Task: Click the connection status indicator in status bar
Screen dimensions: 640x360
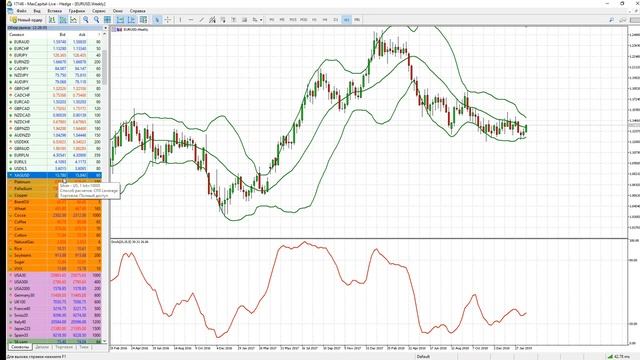Action: (x=619, y=356)
